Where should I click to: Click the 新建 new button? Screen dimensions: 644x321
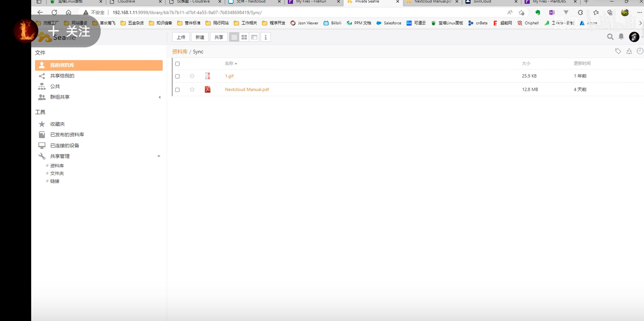pos(200,37)
